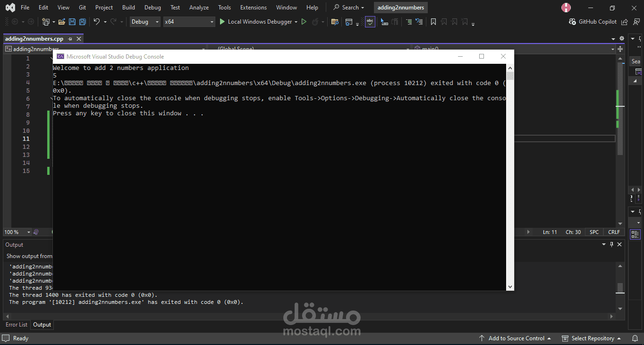The height and width of the screenshot is (345, 644).
Task: Open the x64 platform dropdown
Action: pyautogui.click(x=189, y=22)
